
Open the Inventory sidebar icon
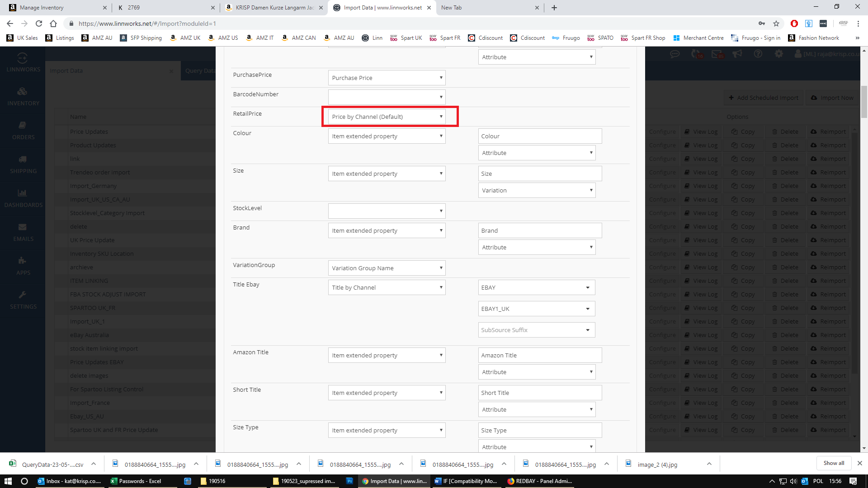(23, 92)
